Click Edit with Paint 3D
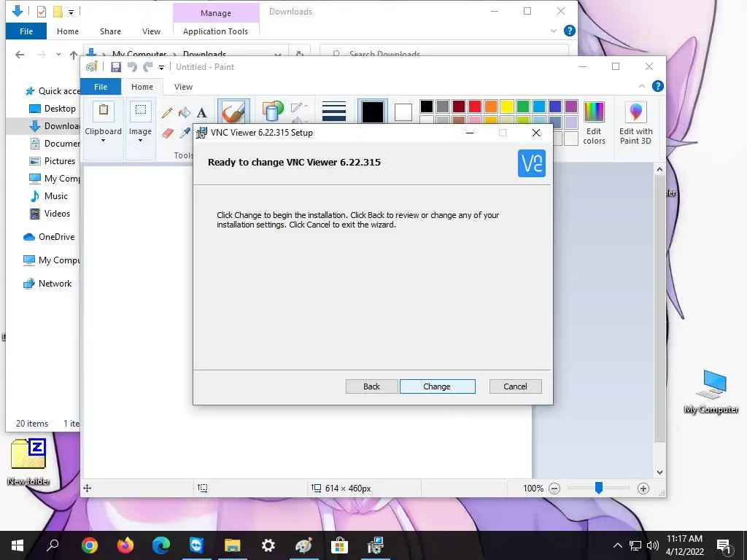 [x=635, y=122]
